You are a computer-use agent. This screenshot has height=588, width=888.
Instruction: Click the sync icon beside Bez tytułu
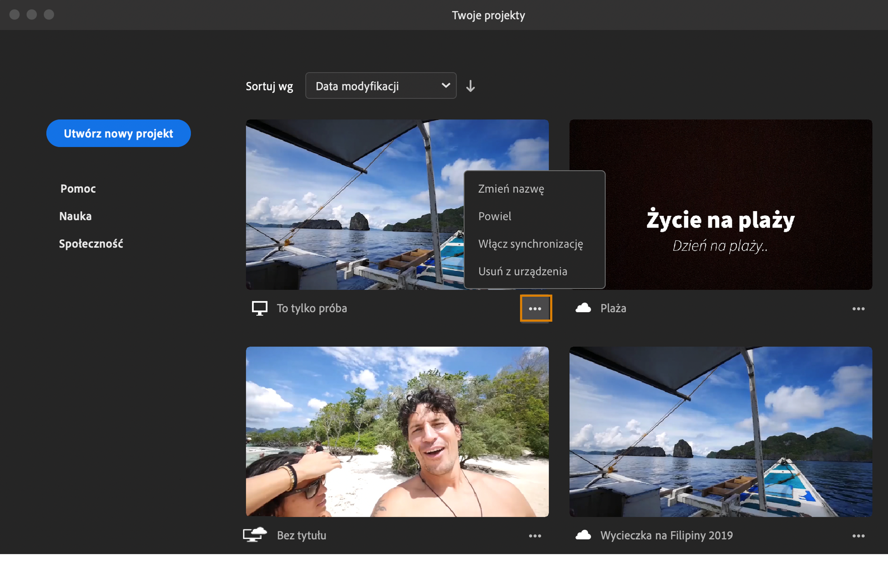tap(255, 535)
